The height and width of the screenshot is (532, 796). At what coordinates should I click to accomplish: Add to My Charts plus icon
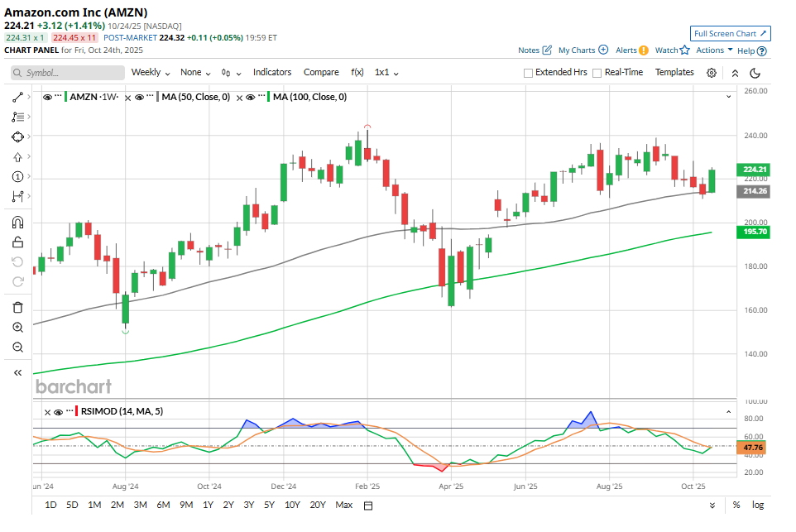point(603,50)
